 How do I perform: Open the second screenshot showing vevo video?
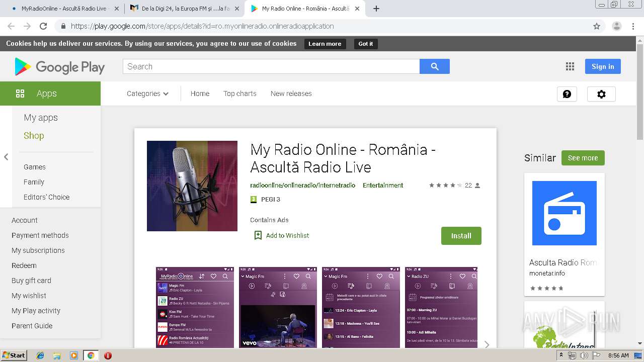(278, 307)
